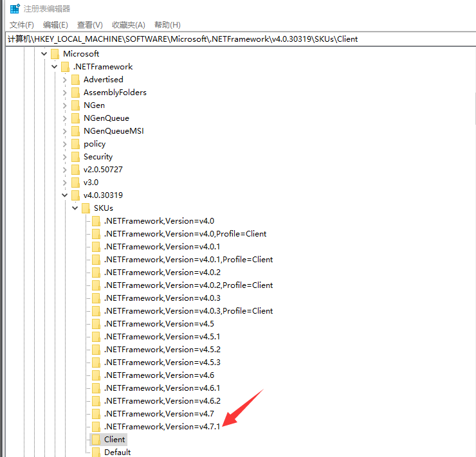Click the Security folder icon
This screenshot has height=457, width=476.
(76, 157)
